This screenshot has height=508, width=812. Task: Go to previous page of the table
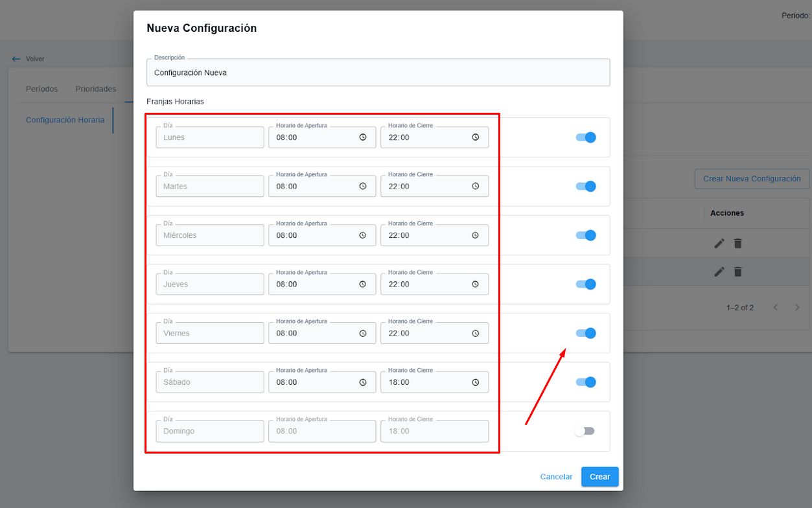pos(776,307)
